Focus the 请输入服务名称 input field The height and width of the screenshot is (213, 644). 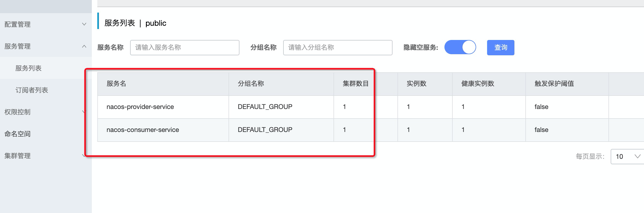tap(185, 48)
